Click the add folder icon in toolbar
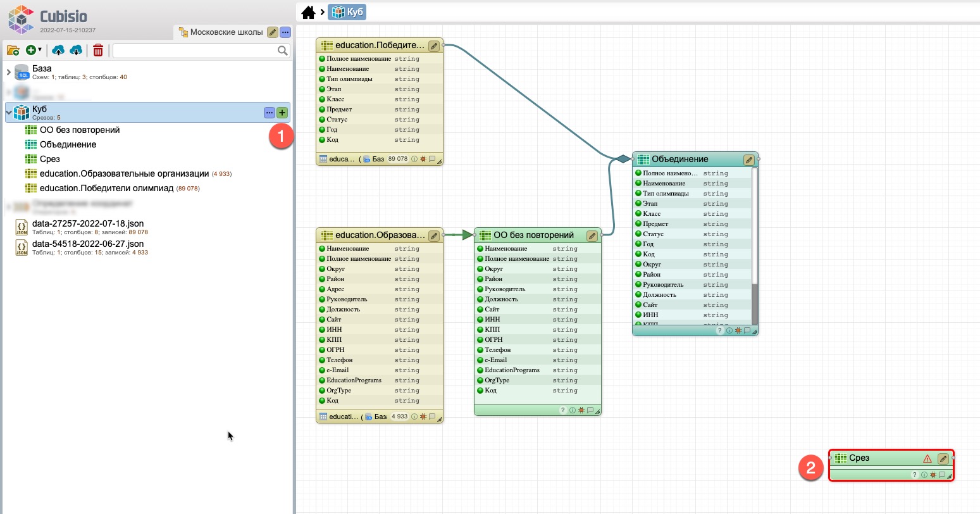Image resolution: width=980 pixels, height=514 pixels. [x=13, y=50]
